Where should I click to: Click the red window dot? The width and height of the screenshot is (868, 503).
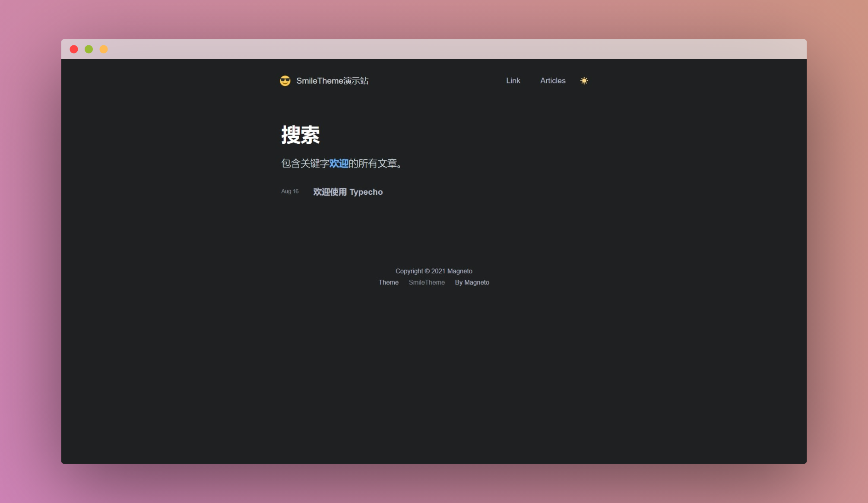tap(74, 49)
